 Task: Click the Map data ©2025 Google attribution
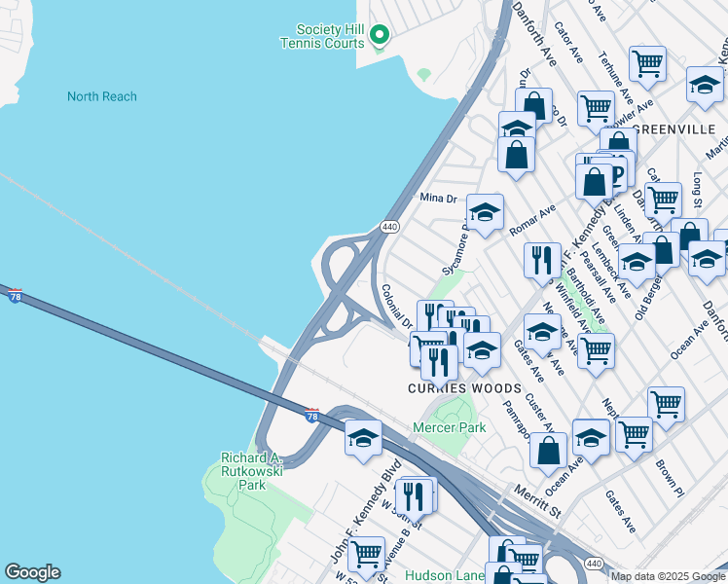pos(667,576)
